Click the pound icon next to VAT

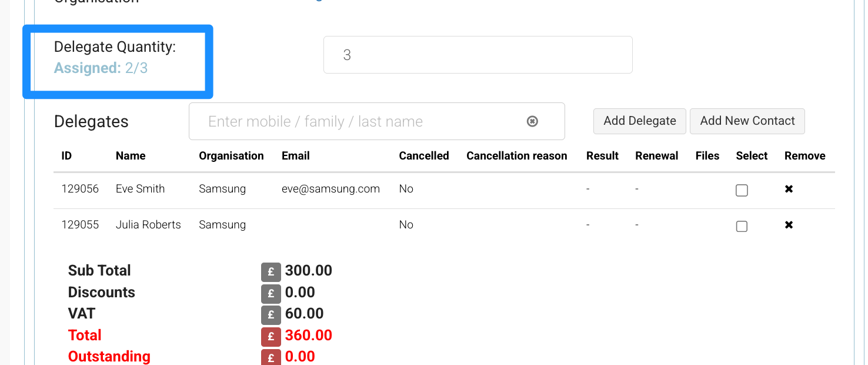pyautogui.click(x=271, y=314)
